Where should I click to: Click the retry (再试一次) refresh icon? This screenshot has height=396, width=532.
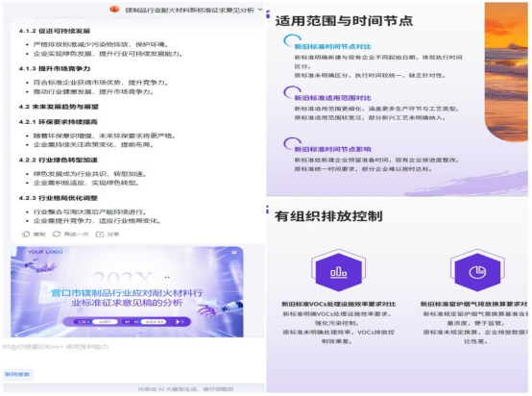coord(57,234)
